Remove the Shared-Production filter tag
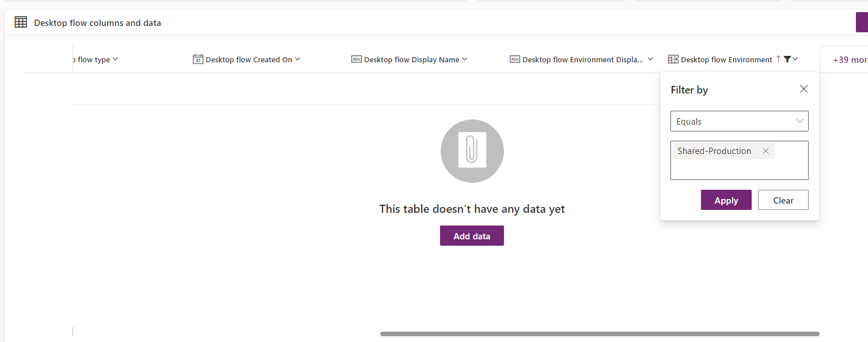This screenshot has width=868, height=342. tap(765, 151)
